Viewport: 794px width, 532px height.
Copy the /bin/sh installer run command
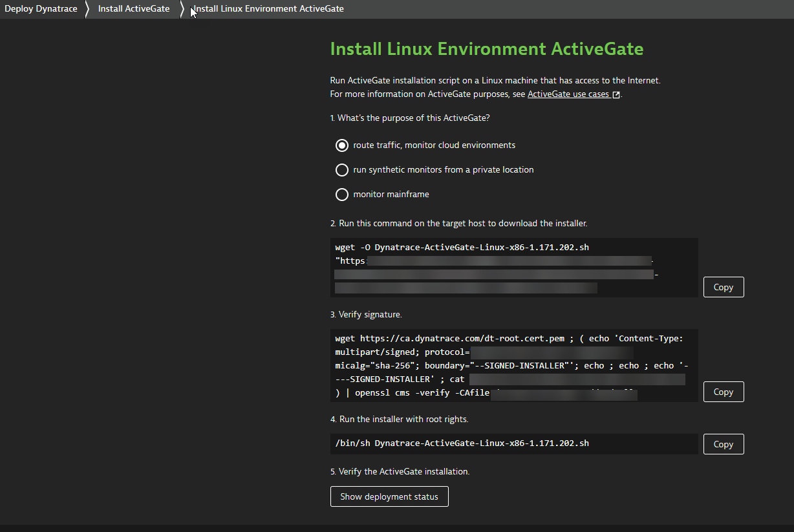[x=723, y=444]
